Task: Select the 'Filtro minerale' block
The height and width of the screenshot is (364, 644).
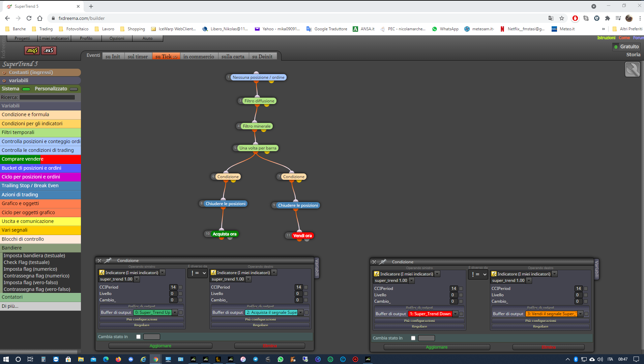Action: (257, 126)
